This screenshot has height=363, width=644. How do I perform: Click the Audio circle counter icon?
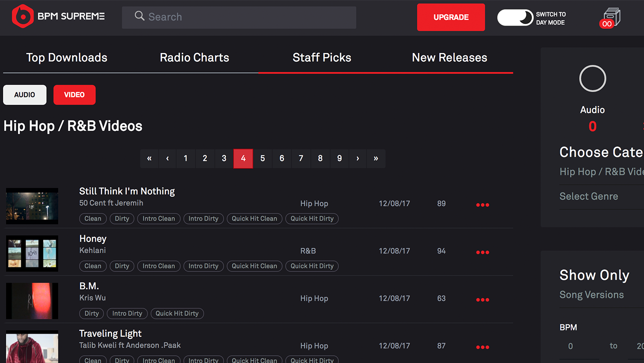click(x=592, y=79)
